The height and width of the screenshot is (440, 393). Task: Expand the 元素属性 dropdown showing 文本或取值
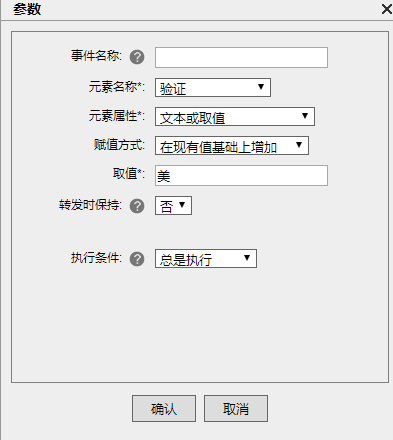pos(235,117)
